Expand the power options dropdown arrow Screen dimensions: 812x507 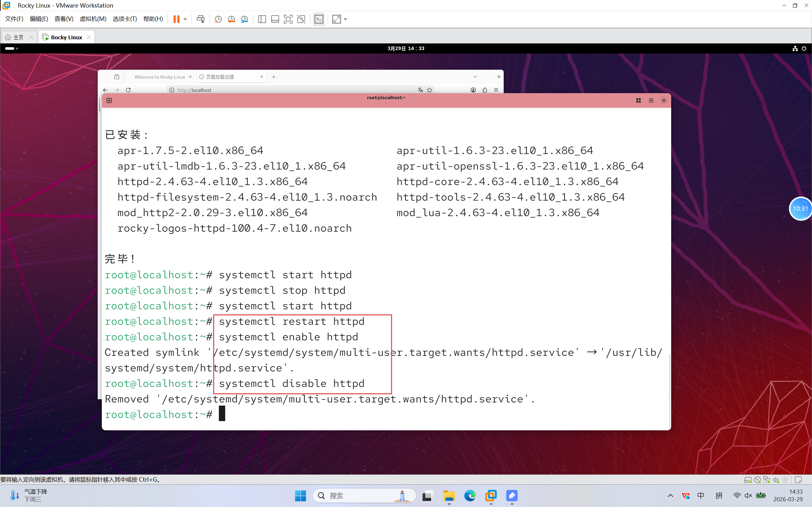185,19
